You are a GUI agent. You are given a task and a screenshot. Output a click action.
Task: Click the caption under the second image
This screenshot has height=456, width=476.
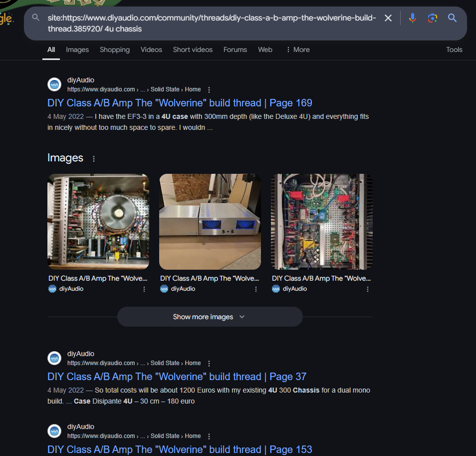[210, 278]
